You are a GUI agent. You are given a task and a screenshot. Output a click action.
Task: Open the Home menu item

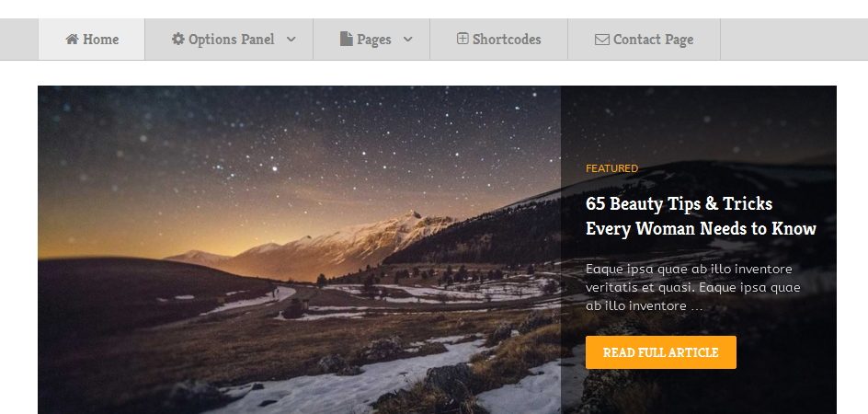coord(91,40)
